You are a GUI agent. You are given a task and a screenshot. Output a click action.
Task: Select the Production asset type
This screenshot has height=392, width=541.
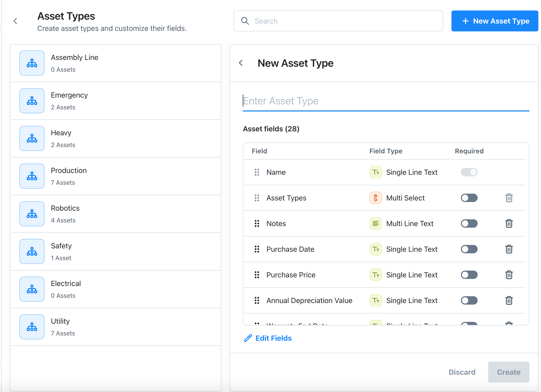coord(116,176)
